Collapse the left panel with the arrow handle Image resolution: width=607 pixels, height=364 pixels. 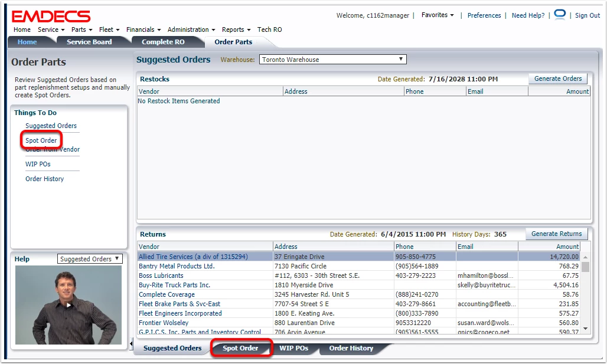[131, 343]
